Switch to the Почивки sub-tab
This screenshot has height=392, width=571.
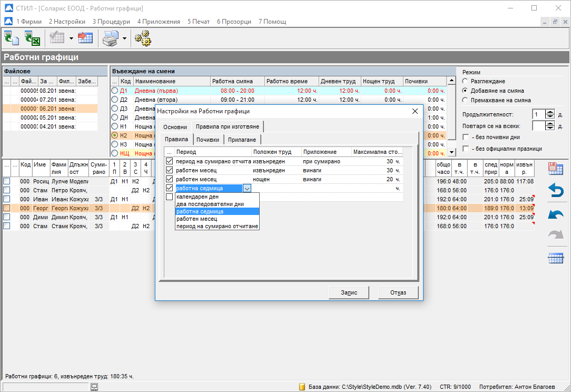click(208, 140)
